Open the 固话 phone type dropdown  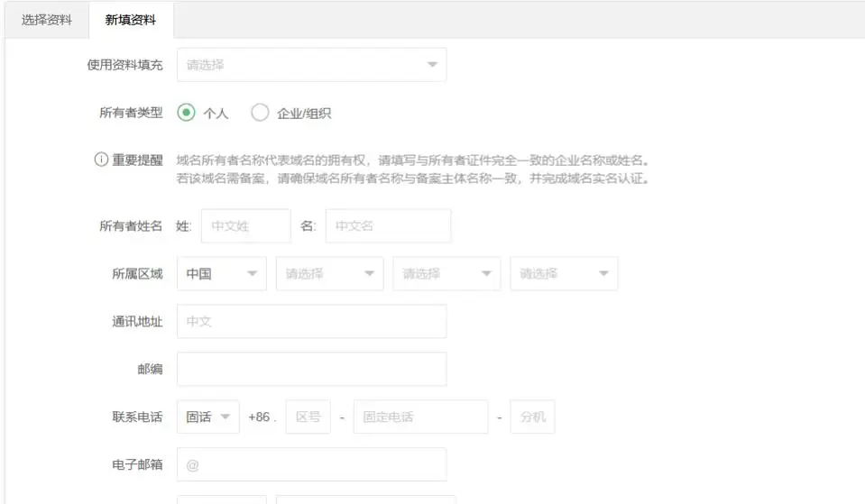[x=208, y=417]
